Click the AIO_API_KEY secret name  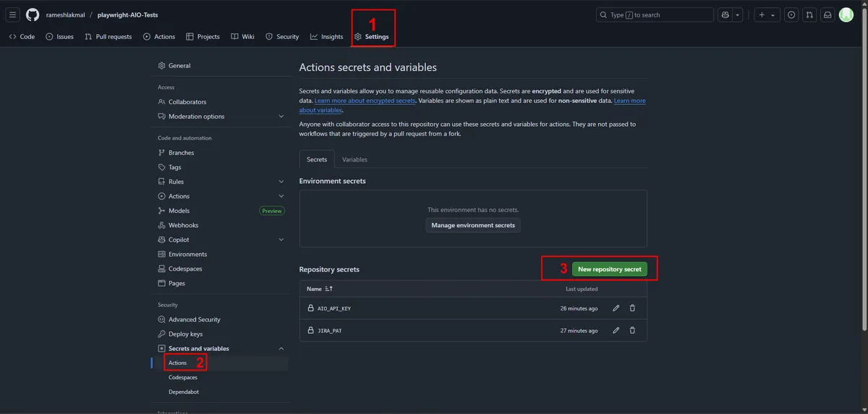[334, 308]
